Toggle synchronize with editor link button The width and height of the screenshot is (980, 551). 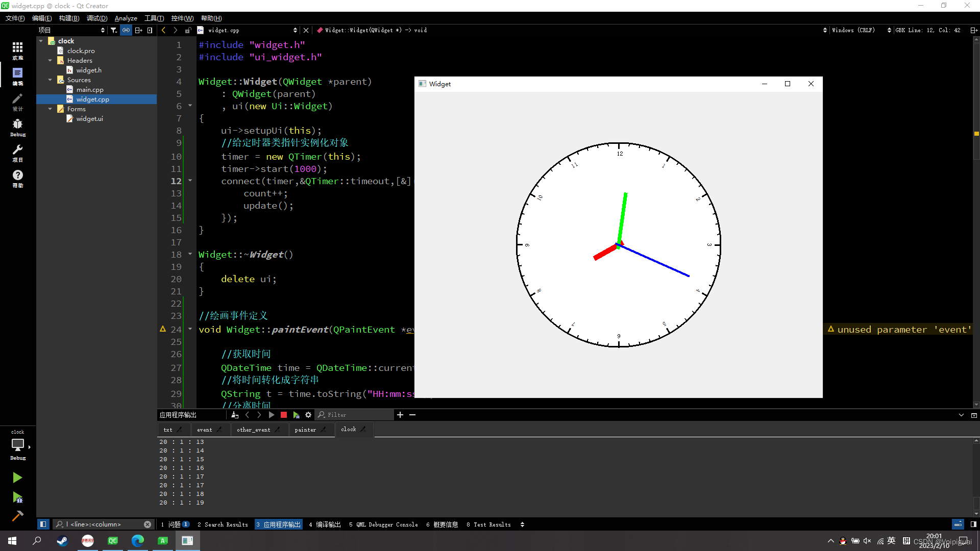(x=126, y=30)
